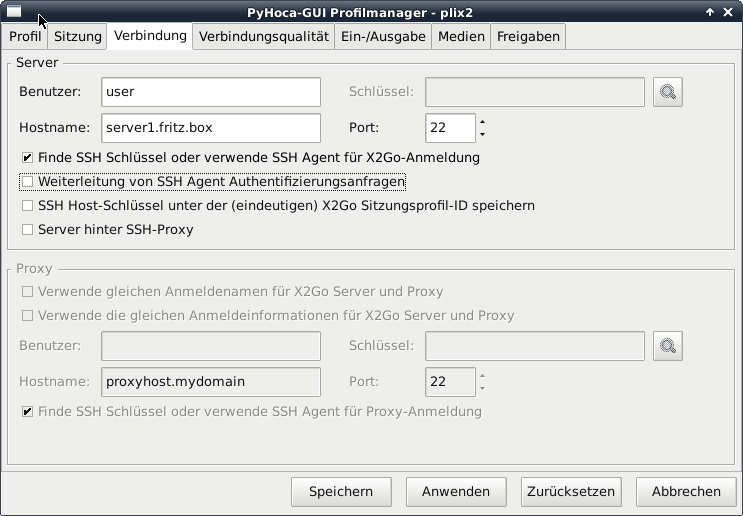Screen dimensions: 743x516
Task: Decrease the proxy Port value
Action: [x=482, y=388]
